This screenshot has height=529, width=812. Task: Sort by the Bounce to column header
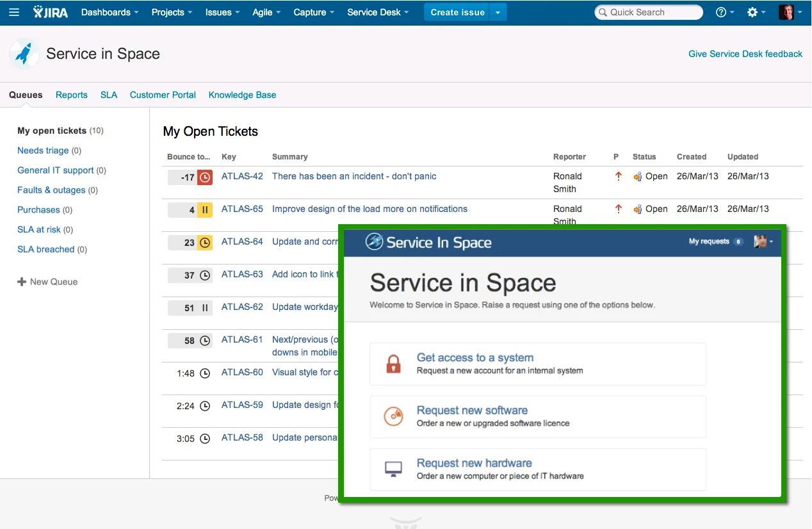(189, 157)
